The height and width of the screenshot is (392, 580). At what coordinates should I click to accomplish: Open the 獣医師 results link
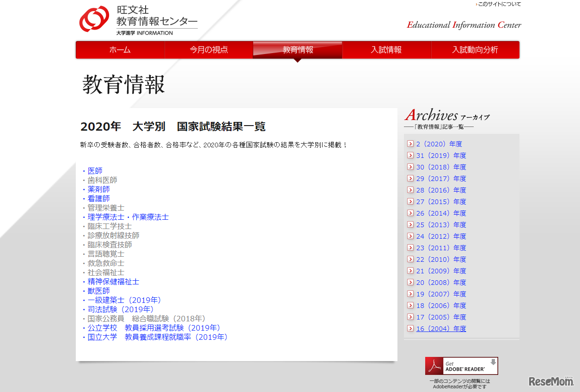98,291
